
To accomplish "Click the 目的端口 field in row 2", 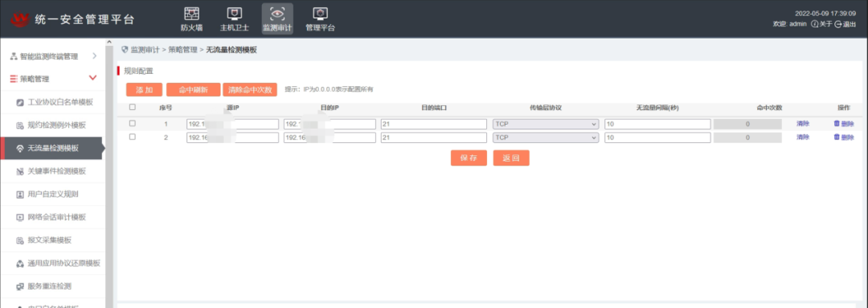I will click(434, 138).
